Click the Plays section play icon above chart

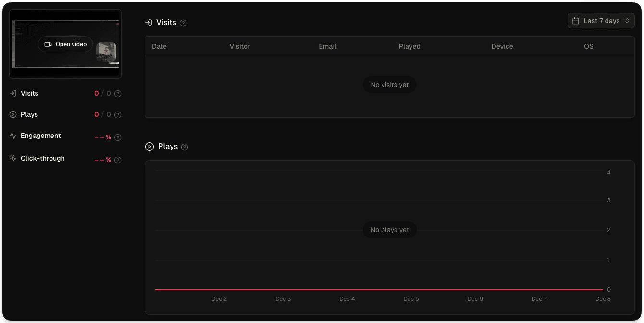point(149,146)
